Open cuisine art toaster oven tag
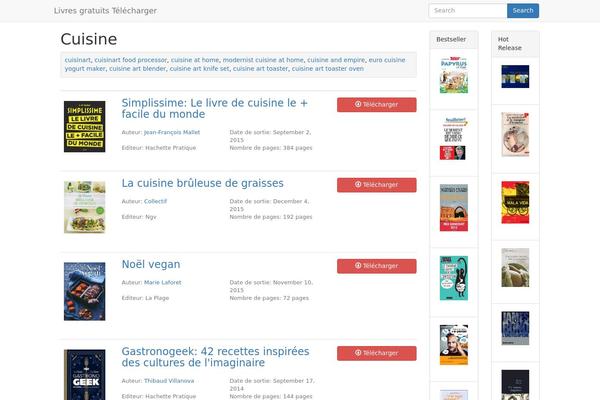The height and width of the screenshot is (400, 600). 328,69
